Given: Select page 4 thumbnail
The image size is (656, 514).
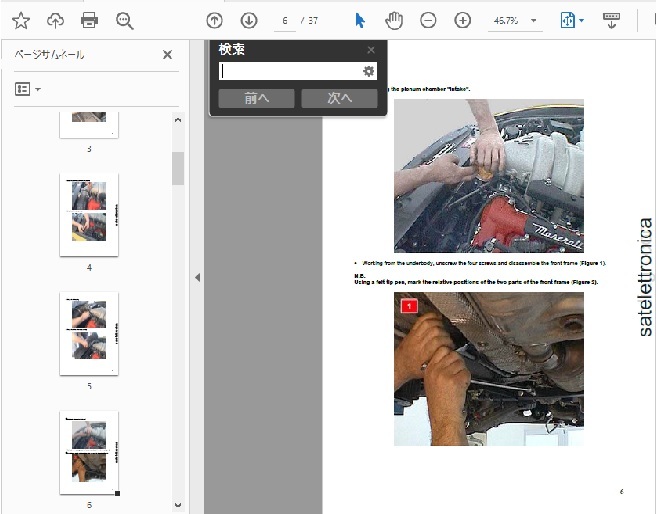Looking at the screenshot, I should [89, 215].
